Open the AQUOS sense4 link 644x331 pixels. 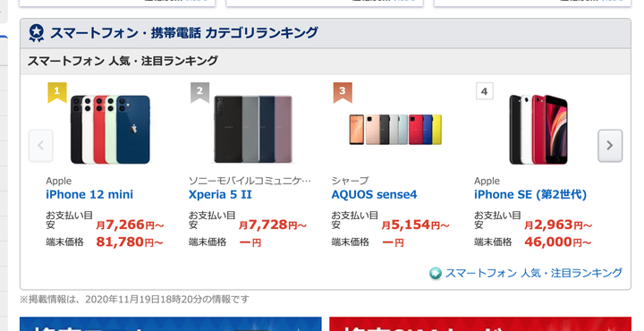coord(374,195)
